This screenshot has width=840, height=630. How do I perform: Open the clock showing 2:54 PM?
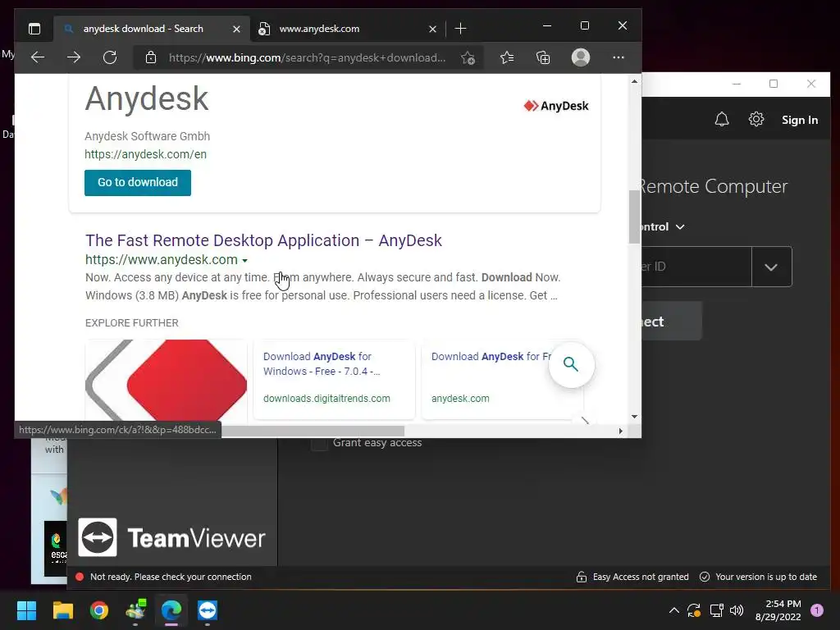tap(778, 610)
